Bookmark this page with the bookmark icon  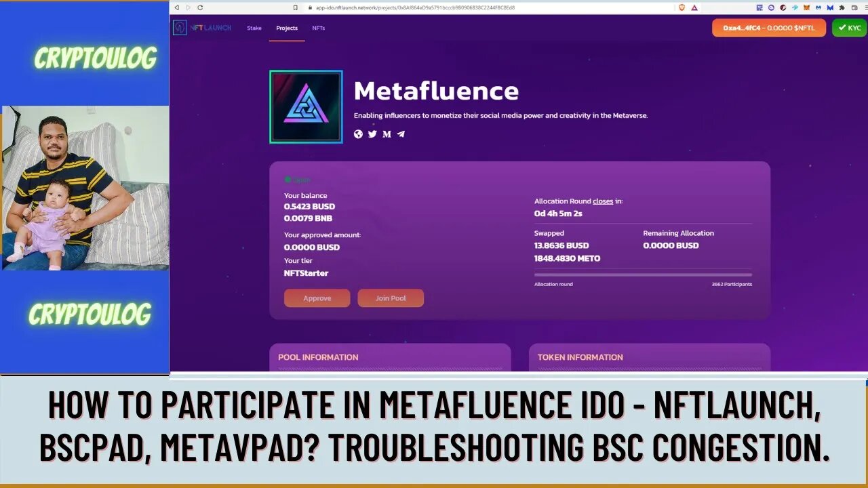[296, 7]
